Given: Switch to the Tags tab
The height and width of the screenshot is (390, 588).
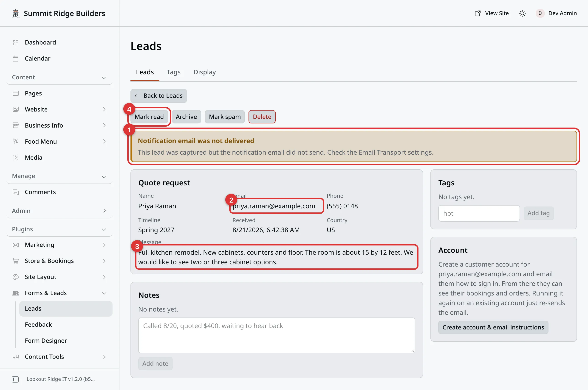Looking at the screenshot, I should click(x=174, y=72).
